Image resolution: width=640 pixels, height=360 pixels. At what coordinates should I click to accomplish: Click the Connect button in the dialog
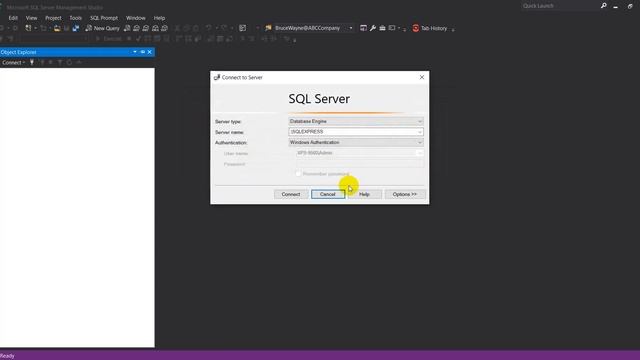(x=291, y=194)
